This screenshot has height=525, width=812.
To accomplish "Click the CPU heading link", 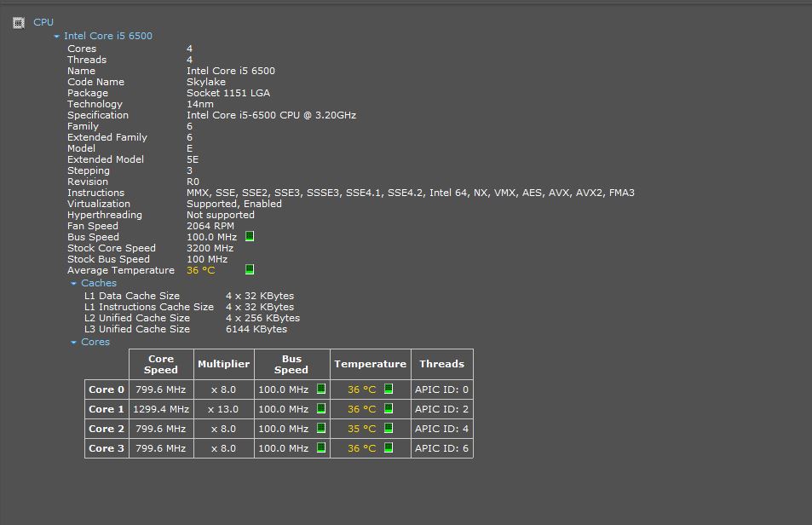I will click(43, 22).
